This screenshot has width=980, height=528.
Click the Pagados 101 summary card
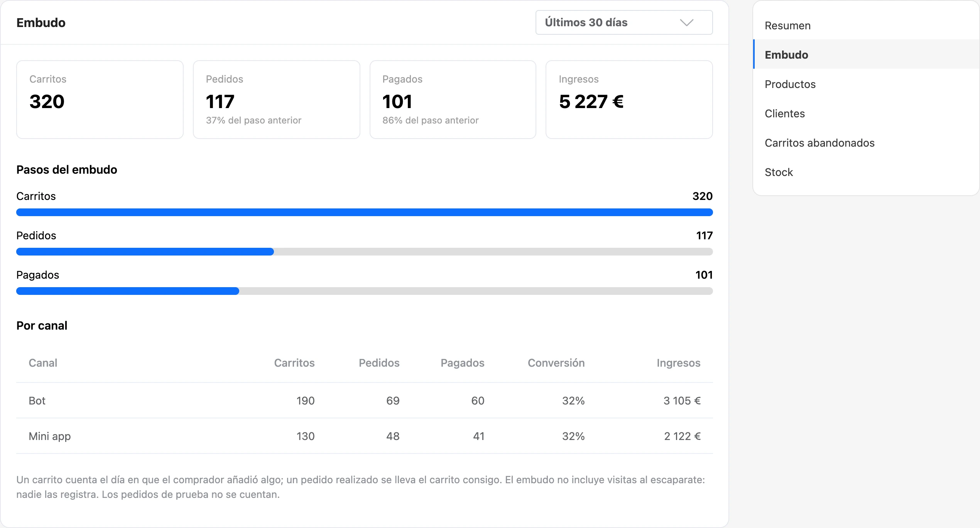point(453,100)
